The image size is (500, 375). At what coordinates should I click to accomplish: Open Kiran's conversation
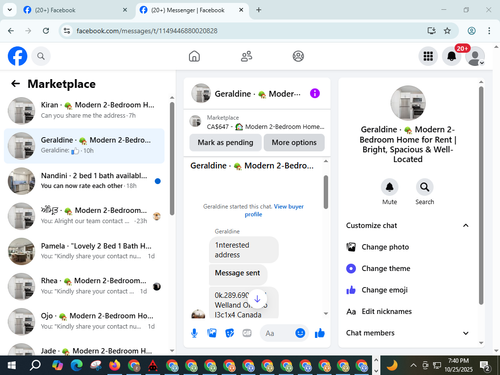click(x=84, y=110)
